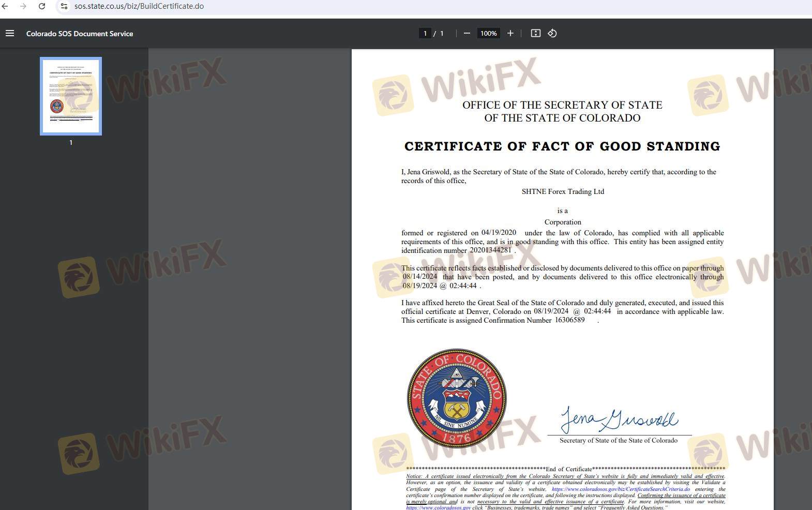The height and width of the screenshot is (510, 812).
Task: Rotate the document counterclockwise
Action: coord(552,33)
